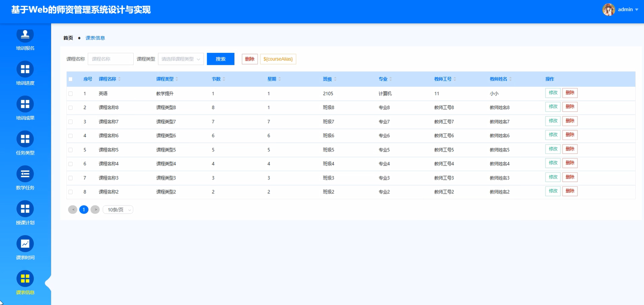Click 删除 for the 英语 row
644x305 pixels.
pyautogui.click(x=570, y=93)
